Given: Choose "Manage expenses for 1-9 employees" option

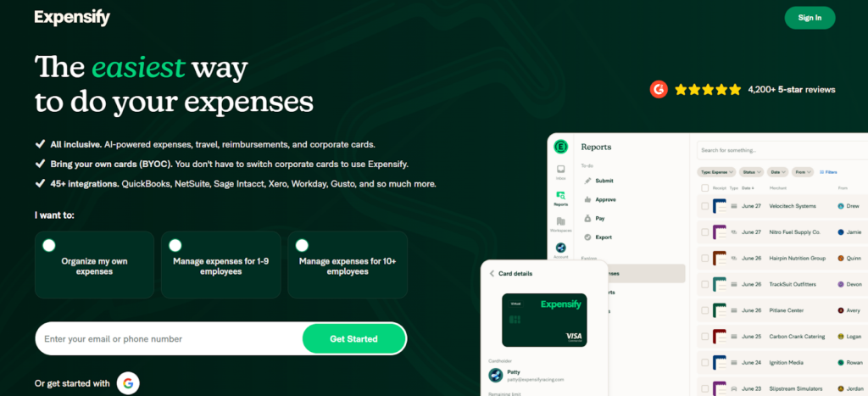Looking at the screenshot, I should coord(175,245).
